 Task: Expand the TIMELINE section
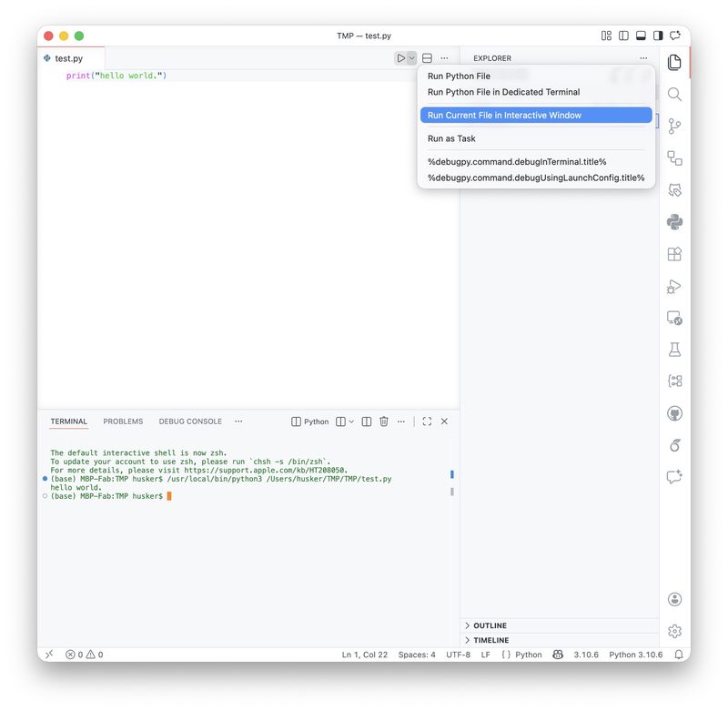(560, 640)
